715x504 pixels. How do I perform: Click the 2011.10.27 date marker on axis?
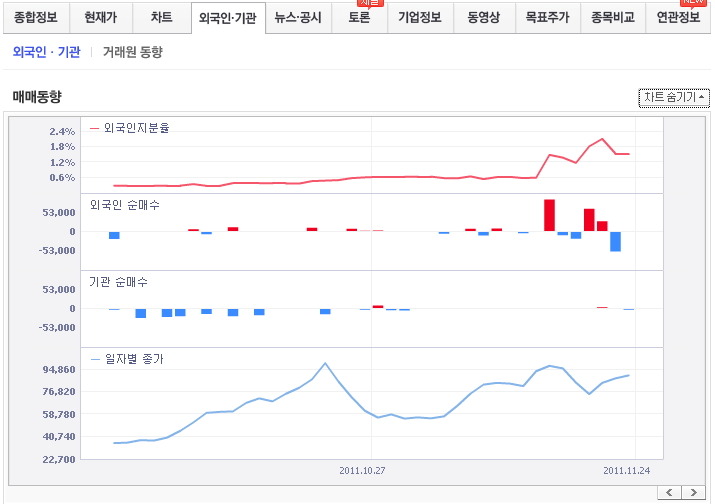pyautogui.click(x=362, y=469)
